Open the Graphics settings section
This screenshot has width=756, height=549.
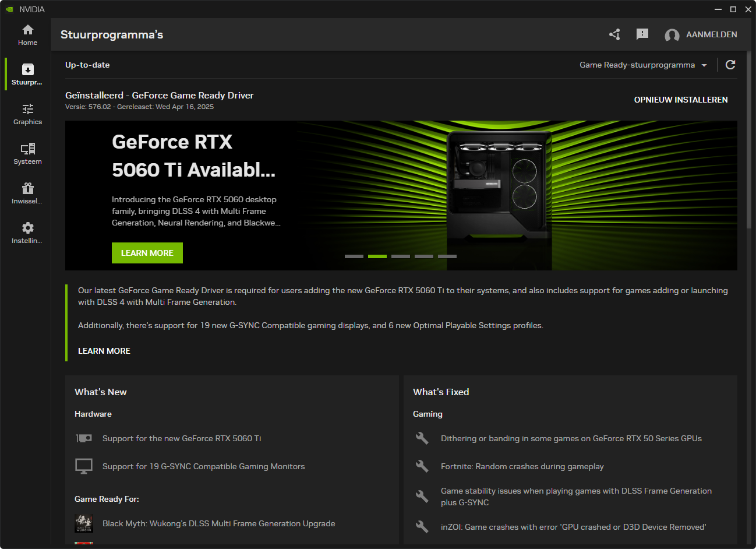(27, 114)
